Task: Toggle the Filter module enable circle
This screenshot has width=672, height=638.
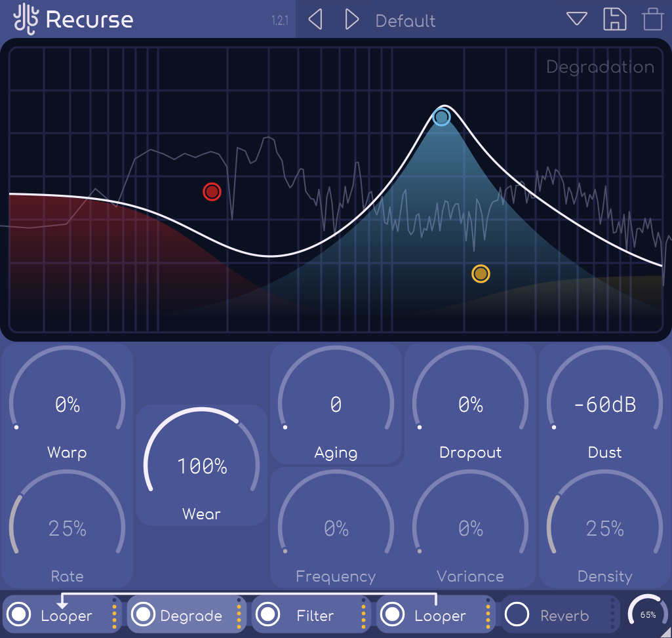Action: tap(268, 614)
